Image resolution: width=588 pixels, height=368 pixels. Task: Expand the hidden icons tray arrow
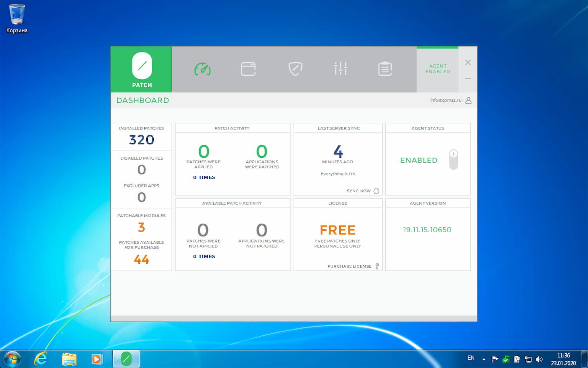tap(483, 359)
